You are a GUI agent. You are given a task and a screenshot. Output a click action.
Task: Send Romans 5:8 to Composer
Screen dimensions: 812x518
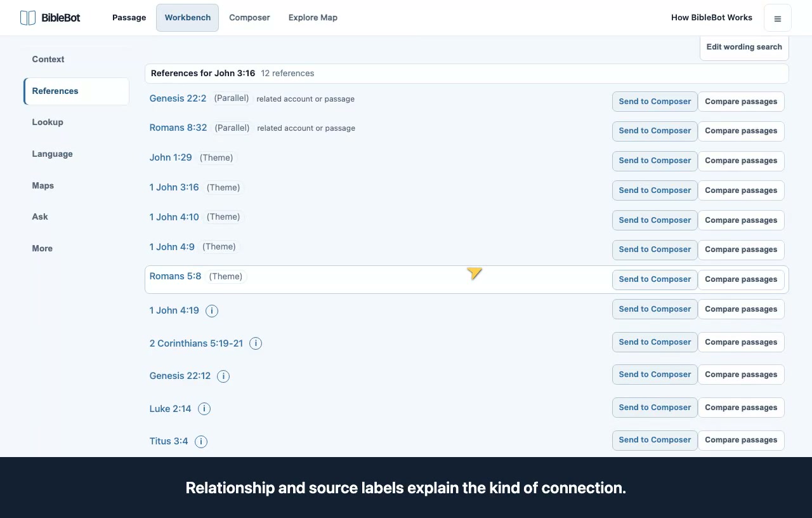point(655,279)
